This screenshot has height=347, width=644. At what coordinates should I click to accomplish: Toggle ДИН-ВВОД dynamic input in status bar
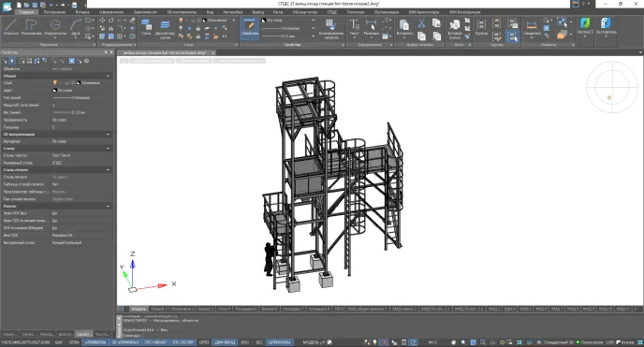pos(225,342)
